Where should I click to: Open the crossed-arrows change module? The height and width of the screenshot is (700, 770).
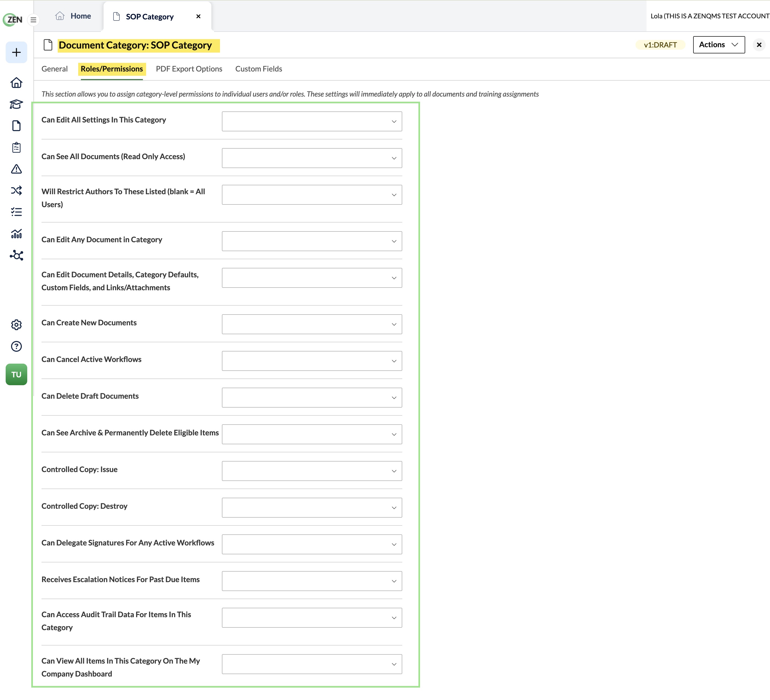(x=16, y=190)
